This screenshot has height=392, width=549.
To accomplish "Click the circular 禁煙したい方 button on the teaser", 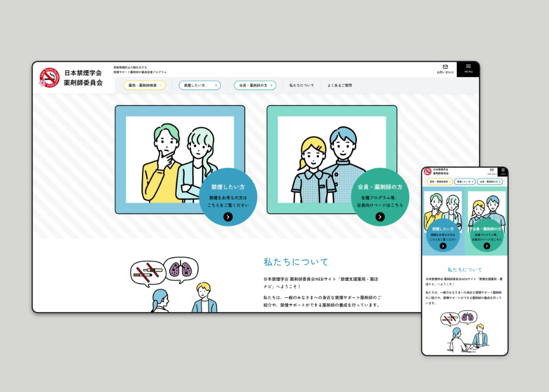I will [x=227, y=201].
